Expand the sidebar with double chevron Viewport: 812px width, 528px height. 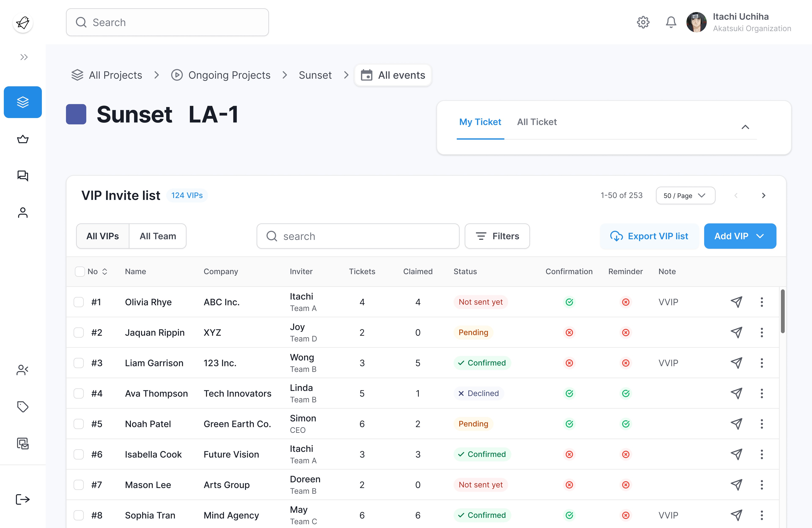pyautogui.click(x=23, y=57)
